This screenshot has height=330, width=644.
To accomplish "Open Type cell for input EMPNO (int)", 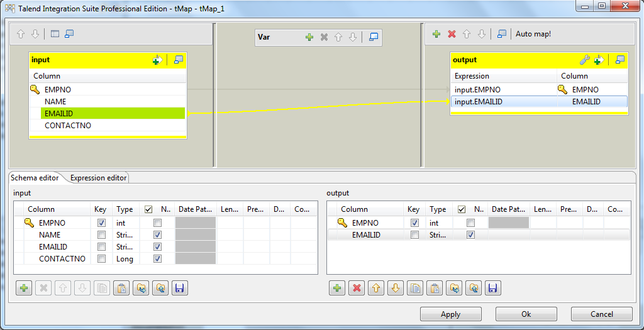I will (126, 223).
